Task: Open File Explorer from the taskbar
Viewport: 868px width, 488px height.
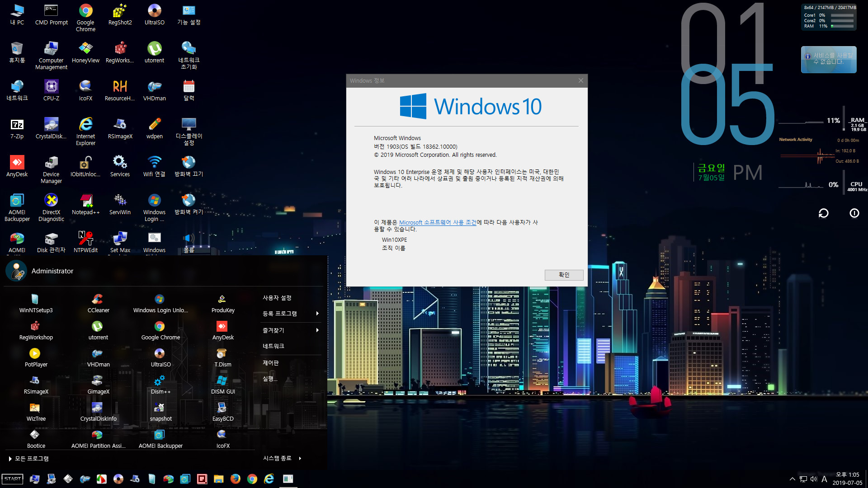Action: point(219,479)
